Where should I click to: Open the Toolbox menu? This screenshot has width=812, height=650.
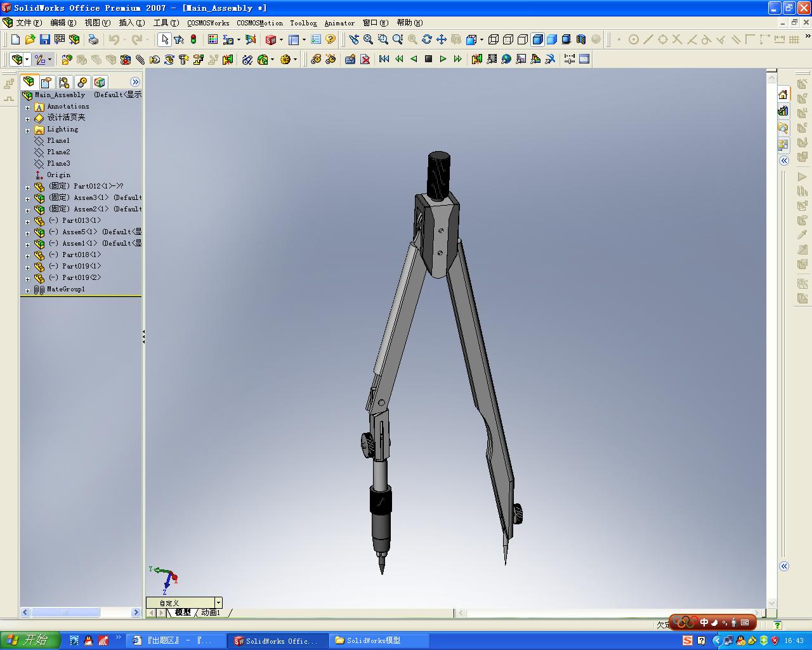point(303,23)
